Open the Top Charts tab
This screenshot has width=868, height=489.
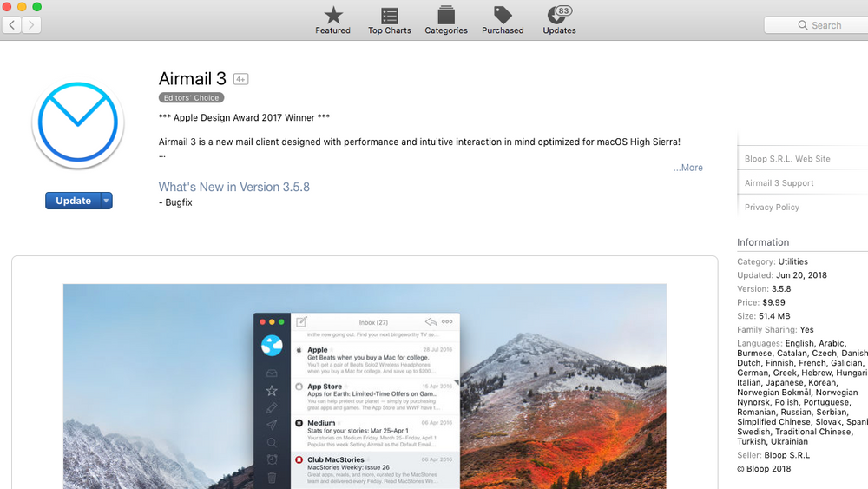[x=389, y=21]
